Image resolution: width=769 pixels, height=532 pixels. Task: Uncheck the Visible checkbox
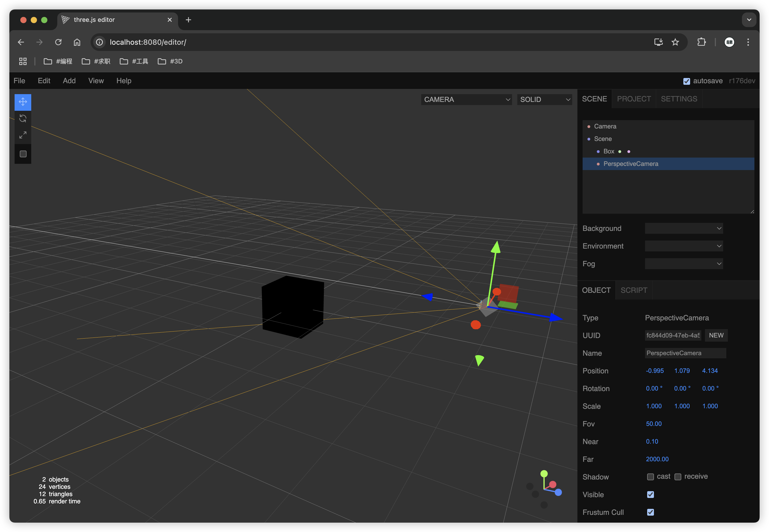pos(650,494)
